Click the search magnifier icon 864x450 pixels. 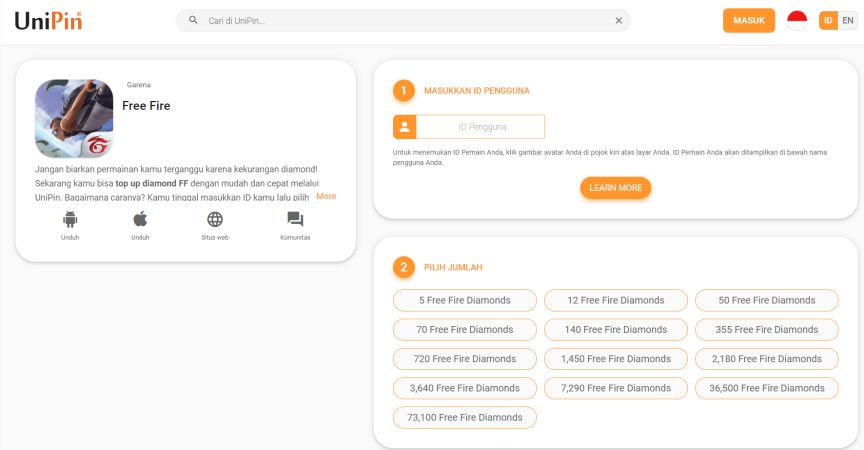pos(193,20)
